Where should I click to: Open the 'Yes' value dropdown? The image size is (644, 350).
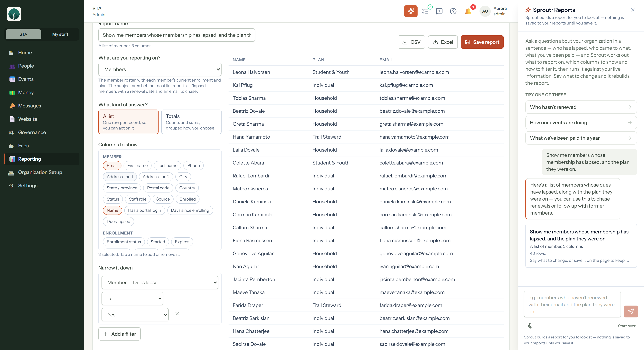(x=135, y=314)
